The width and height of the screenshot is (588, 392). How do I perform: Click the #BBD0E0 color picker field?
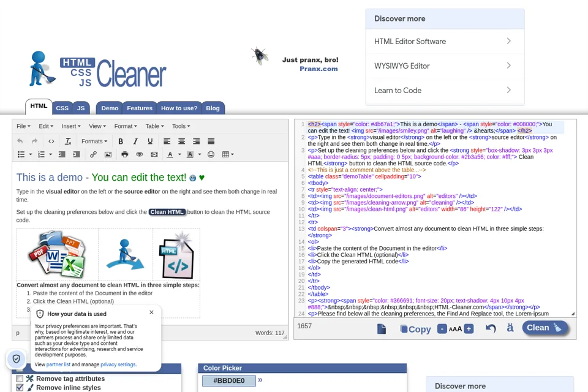[228, 381]
